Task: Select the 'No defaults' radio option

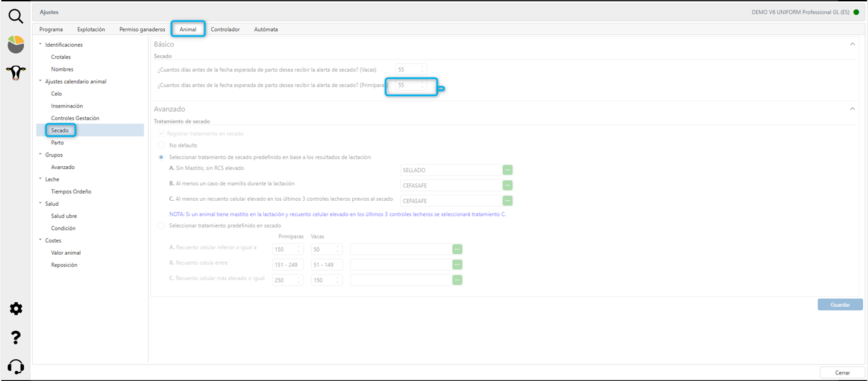Action: 161,146
